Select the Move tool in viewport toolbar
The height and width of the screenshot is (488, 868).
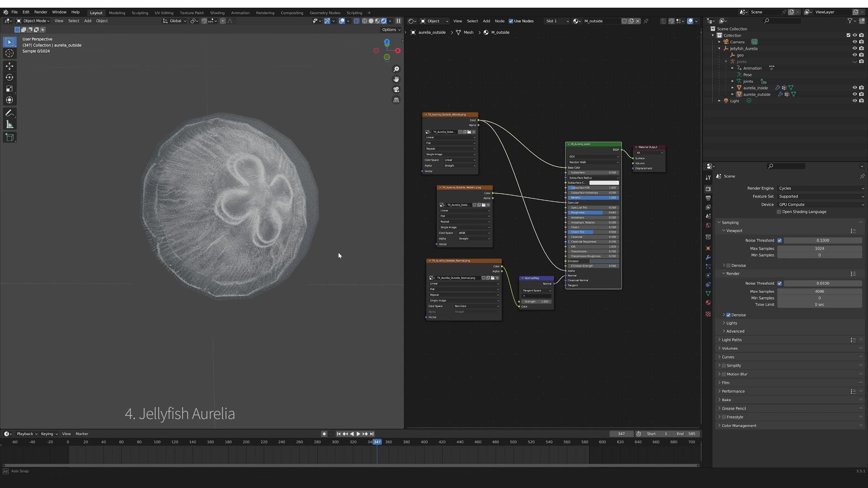[x=9, y=66]
